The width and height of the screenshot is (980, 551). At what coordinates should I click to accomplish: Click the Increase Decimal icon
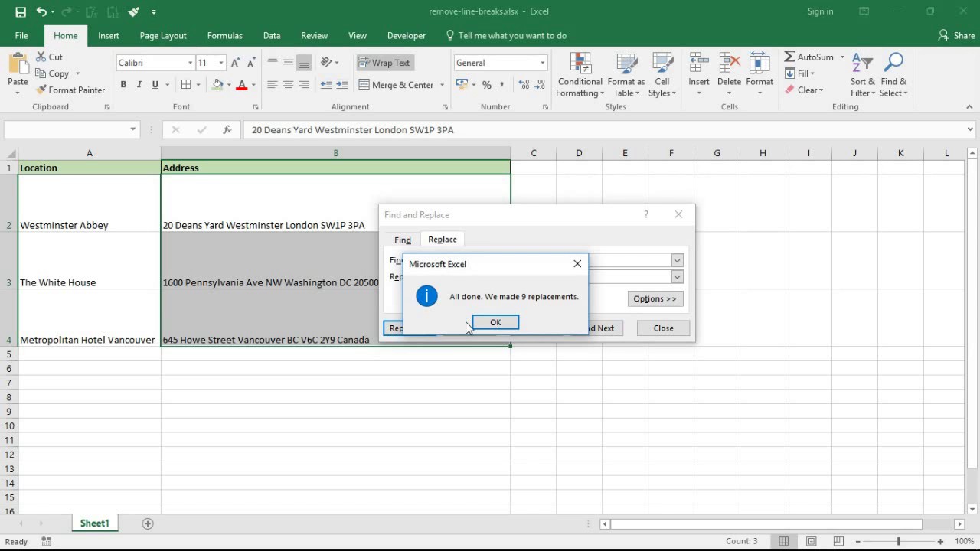pyautogui.click(x=524, y=85)
